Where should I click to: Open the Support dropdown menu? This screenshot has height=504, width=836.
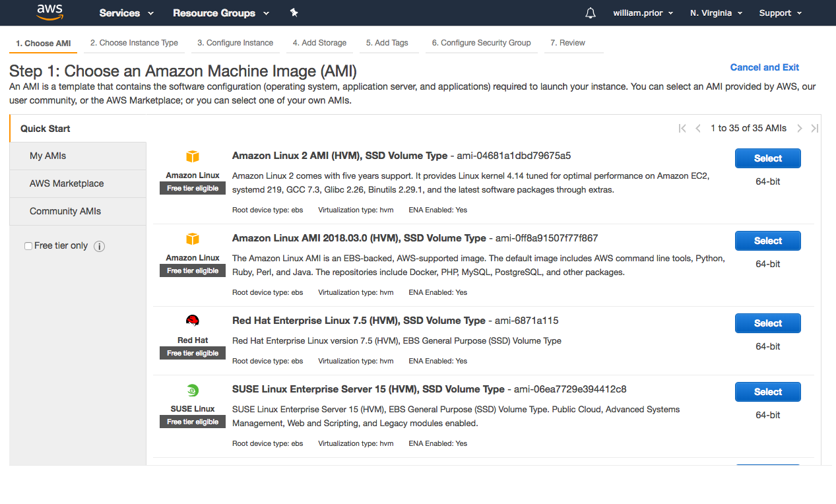[781, 13]
